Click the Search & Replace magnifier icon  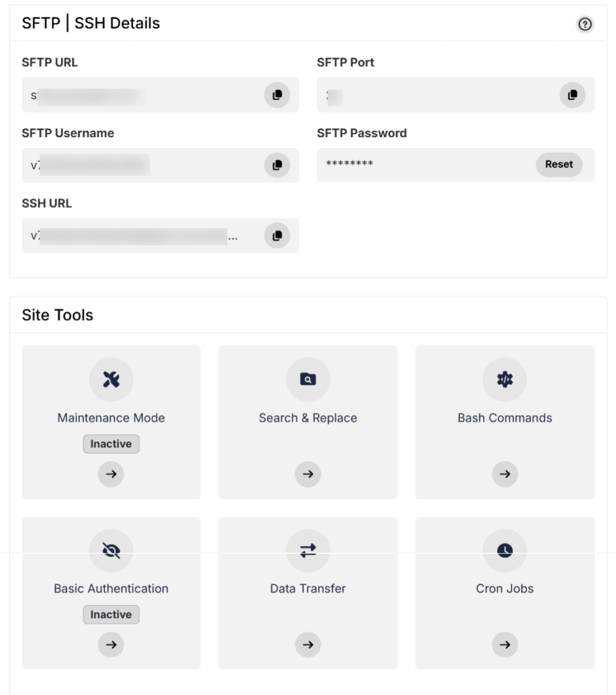coord(307,379)
